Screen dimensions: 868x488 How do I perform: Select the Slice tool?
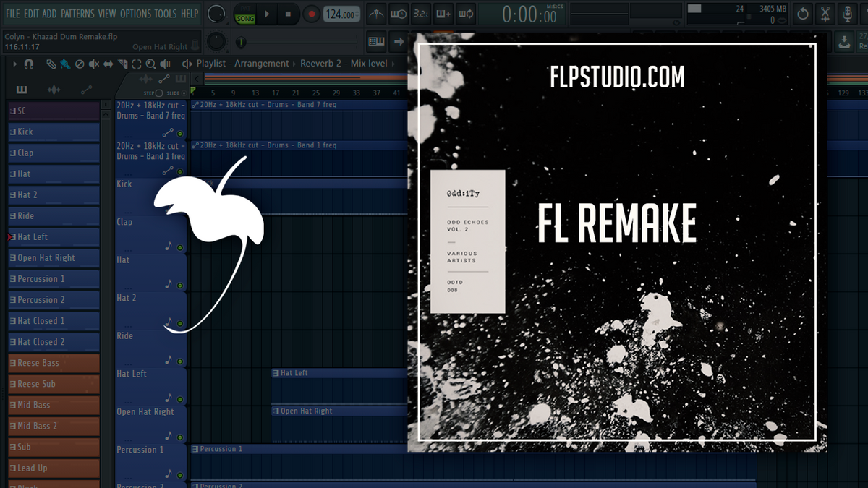[122, 64]
